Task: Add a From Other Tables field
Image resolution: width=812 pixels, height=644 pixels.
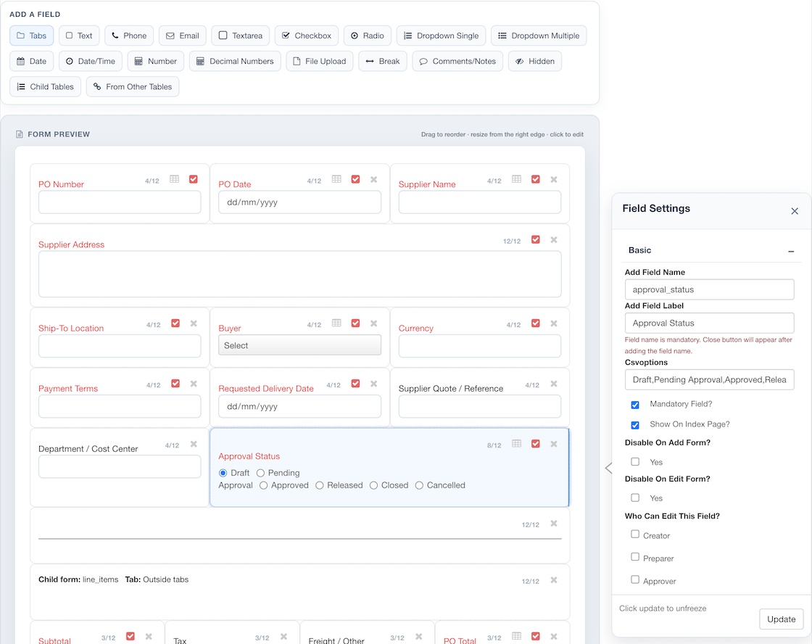Action: pos(133,86)
